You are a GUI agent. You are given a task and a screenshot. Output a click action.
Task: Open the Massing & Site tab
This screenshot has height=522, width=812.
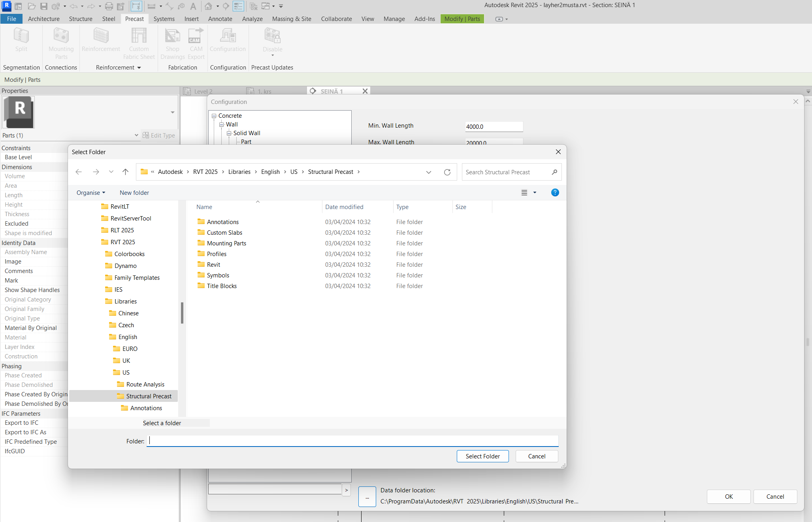291,19
